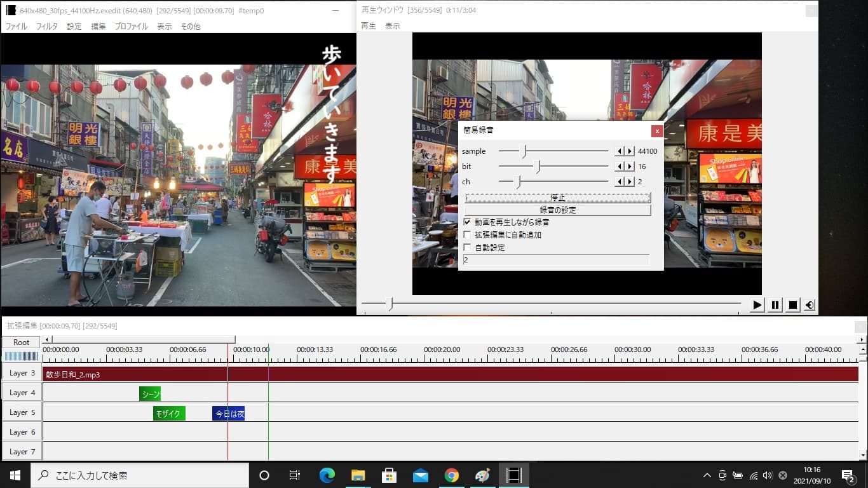Open the プロファイル menu
The height and width of the screenshot is (488, 868).
(131, 27)
